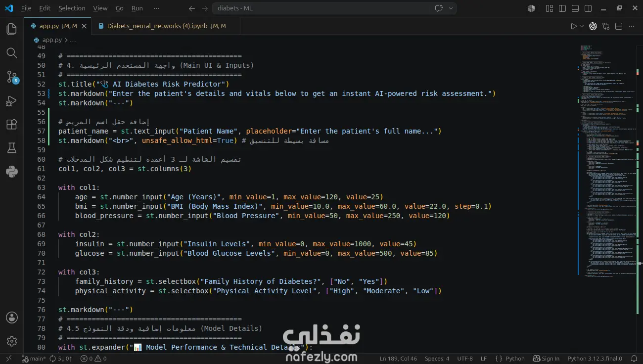Click the hexagon extension icon in title bar
643x364 pixels.
pos(531,8)
